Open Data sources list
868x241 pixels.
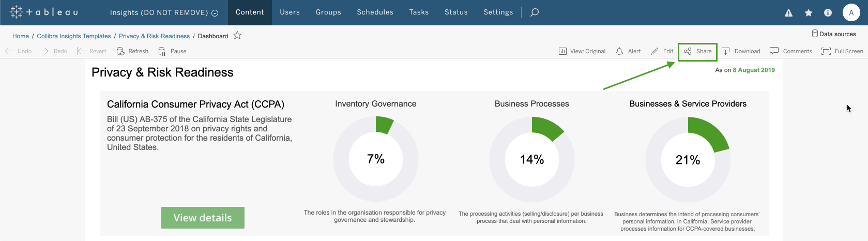[833, 34]
